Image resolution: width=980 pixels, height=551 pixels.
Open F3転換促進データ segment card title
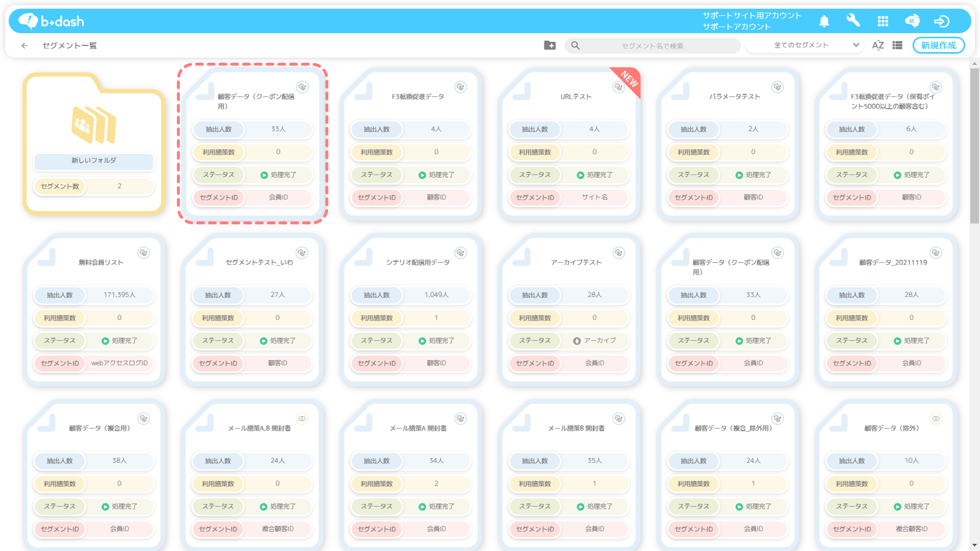pyautogui.click(x=418, y=96)
